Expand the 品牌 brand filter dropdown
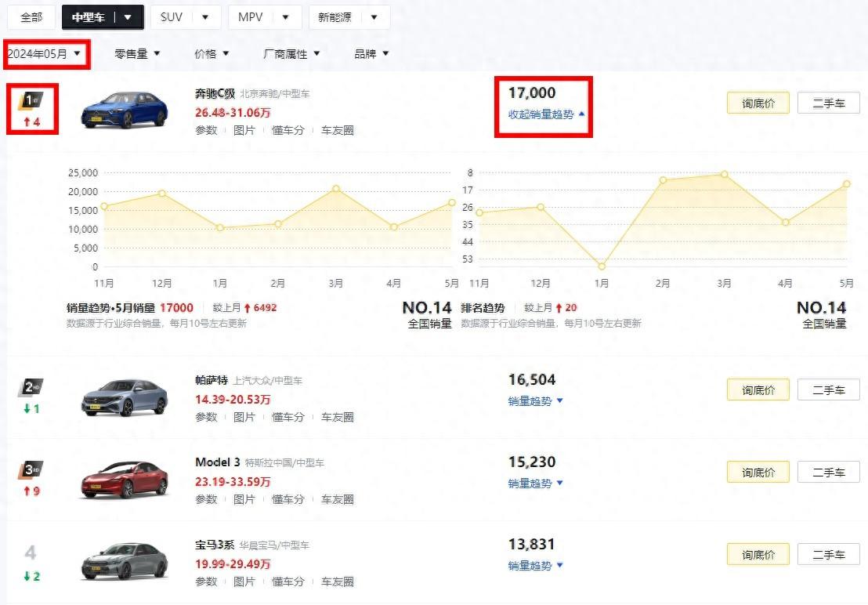Screen dimensions: 868x605 tap(371, 54)
